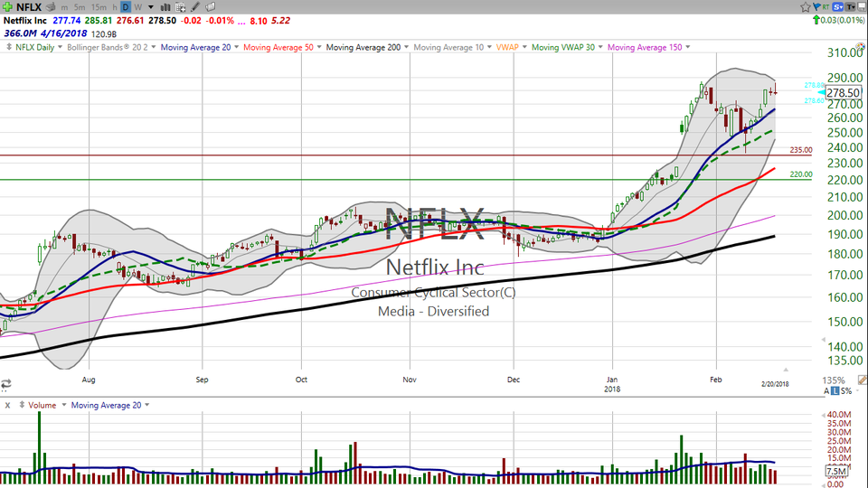Screen dimensions: 868x488
Task: Click the RT real-time indicator
Action: tap(826, 6)
